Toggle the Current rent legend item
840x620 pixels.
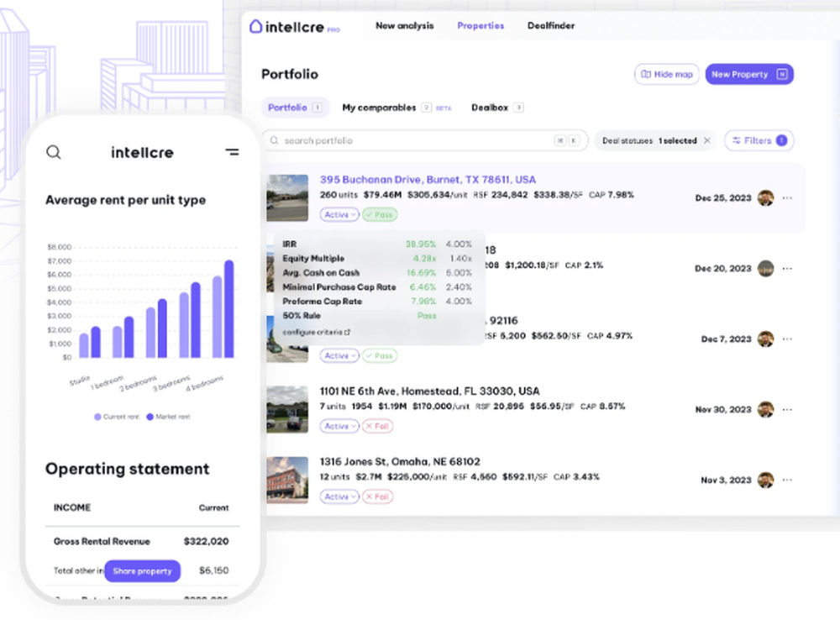117,417
